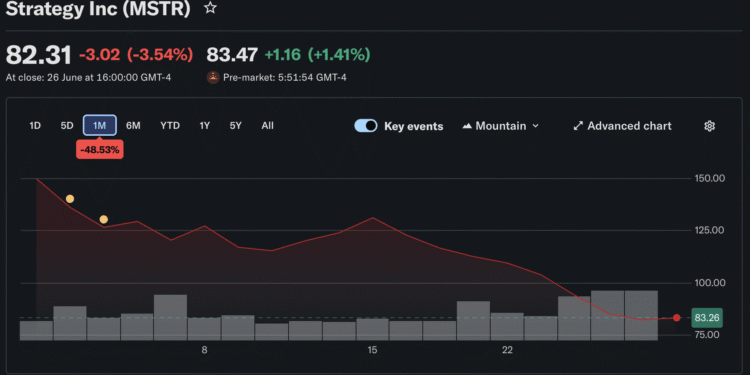
Task: Click the Strategy Inc (MSTR) title
Action: point(98,8)
